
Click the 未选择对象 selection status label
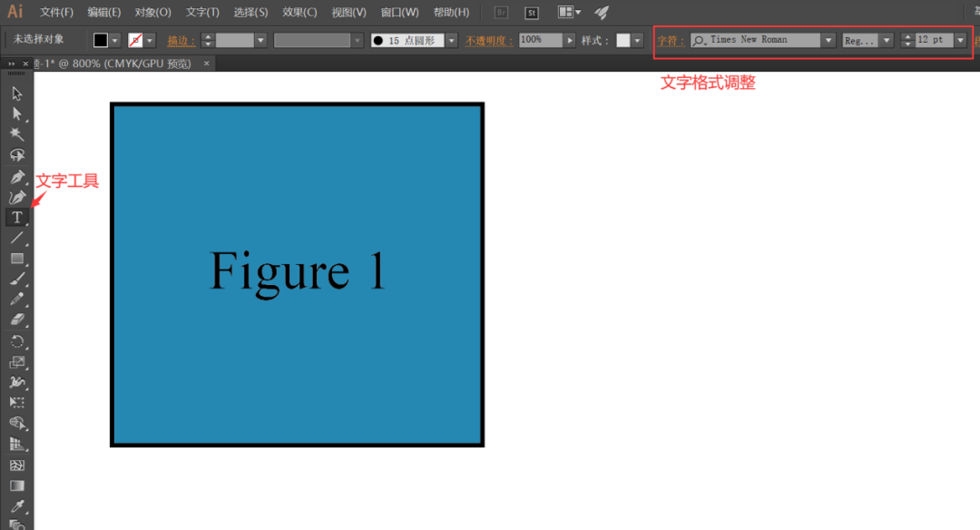[39, 39]
